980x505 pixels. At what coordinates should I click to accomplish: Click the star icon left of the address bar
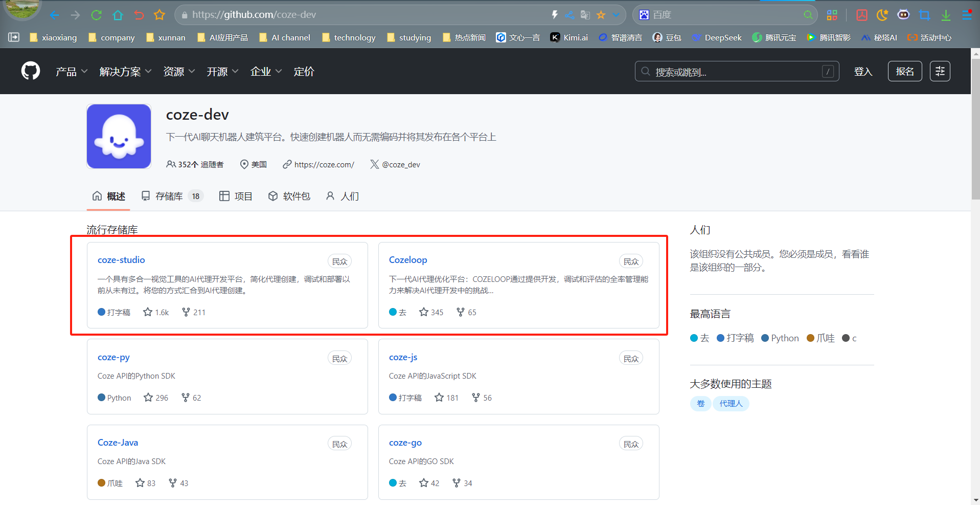[x=159, y=15]
